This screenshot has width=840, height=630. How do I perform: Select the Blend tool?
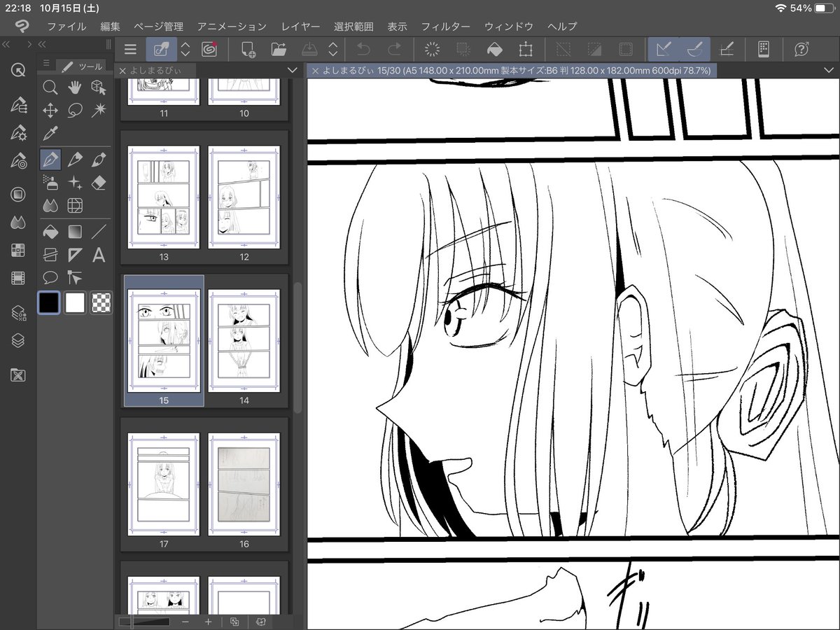coord(50,206)
